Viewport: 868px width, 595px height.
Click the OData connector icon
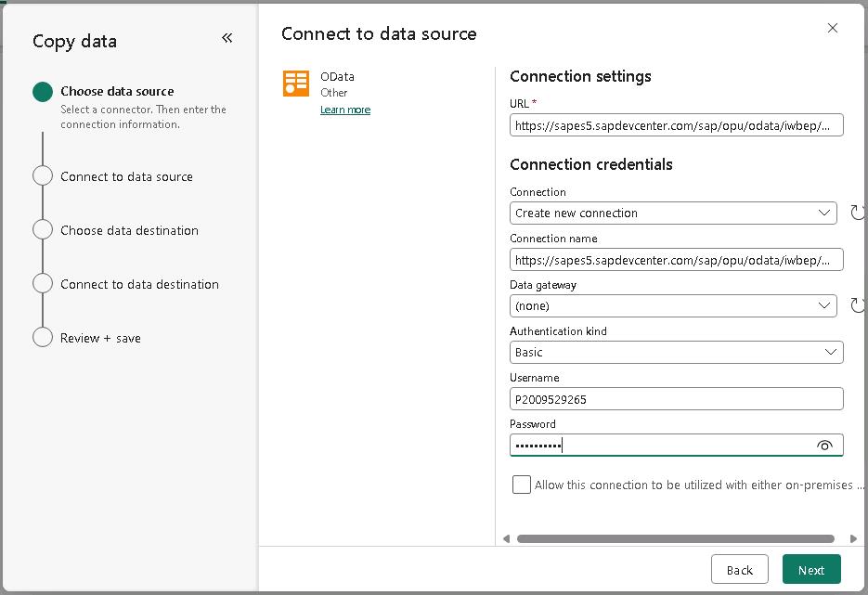click(x=296, y=84)
